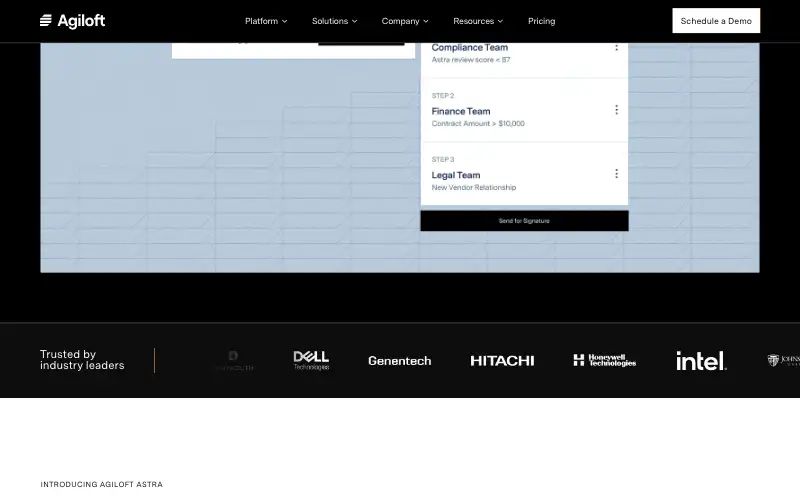This screenshot has height=500, width=800.
Task: Click 'Contract Amount > $10,000' condition text
Action: tap(478, 123)
